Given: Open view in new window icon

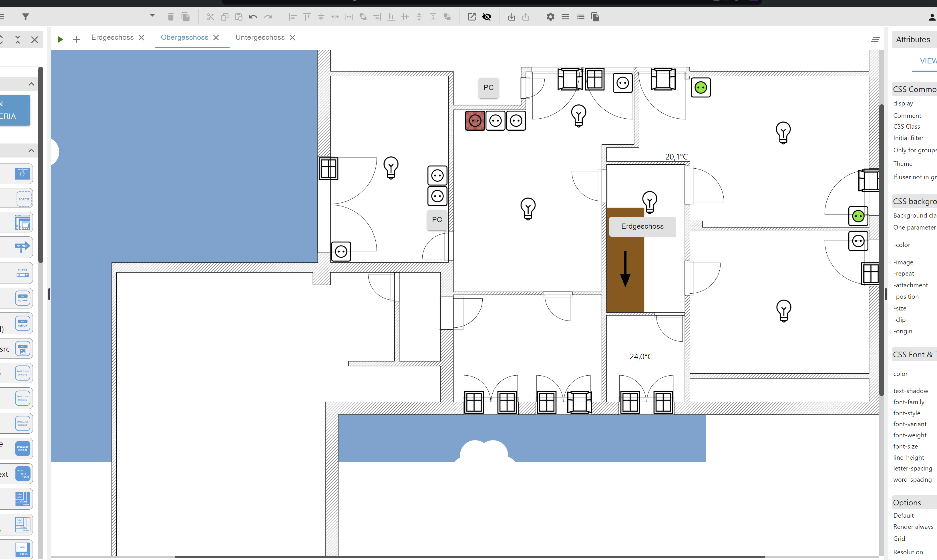Looking at the screenshot, I should (x=472, y=17).
